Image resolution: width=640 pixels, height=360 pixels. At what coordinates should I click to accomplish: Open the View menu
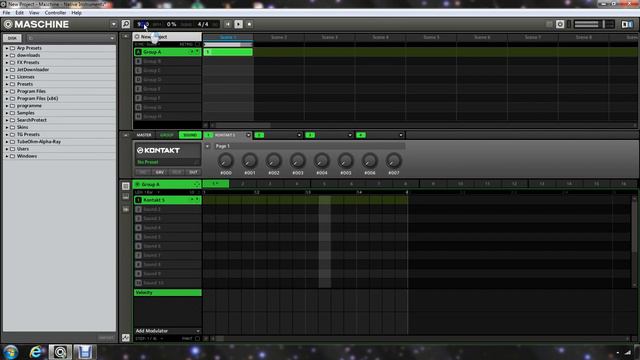[x=34, y=13]
